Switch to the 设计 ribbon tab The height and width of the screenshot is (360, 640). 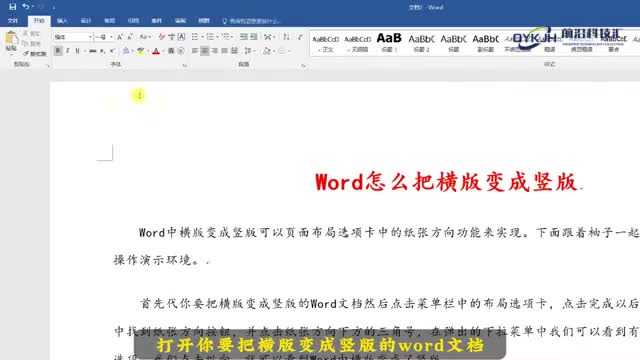pyautogui.click(x=86, y=21)
